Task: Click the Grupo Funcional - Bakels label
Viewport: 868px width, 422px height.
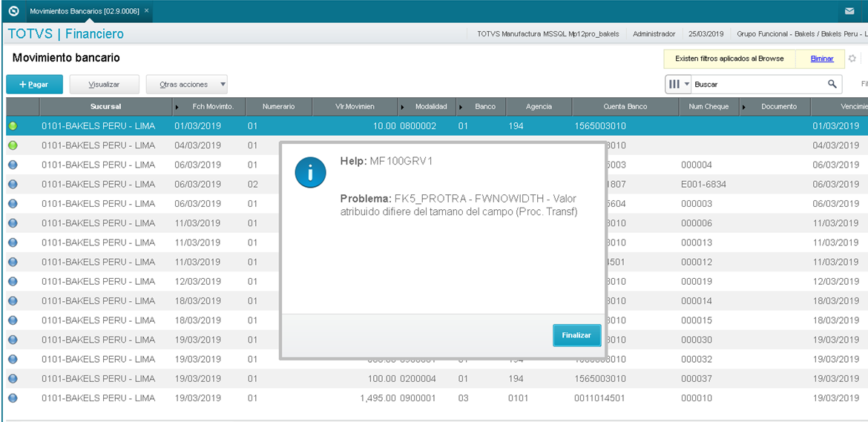Action: coord(802,34)
